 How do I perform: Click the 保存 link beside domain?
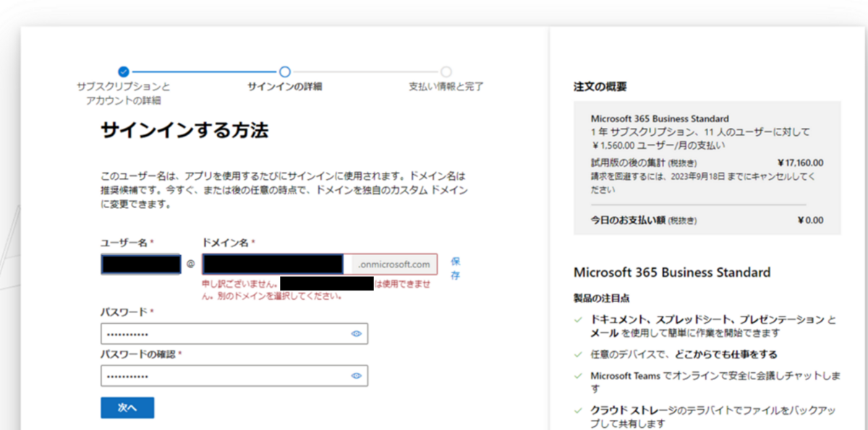pos(455,268)
